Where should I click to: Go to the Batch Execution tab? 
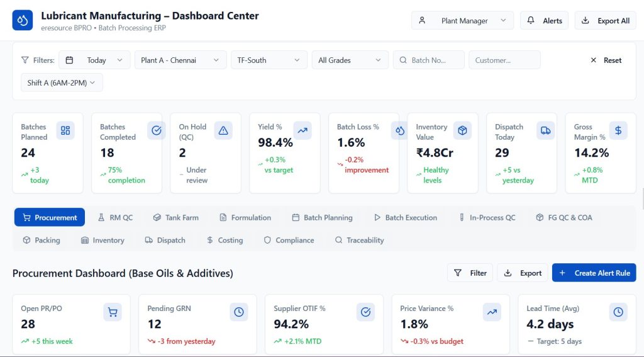[405, 218]
